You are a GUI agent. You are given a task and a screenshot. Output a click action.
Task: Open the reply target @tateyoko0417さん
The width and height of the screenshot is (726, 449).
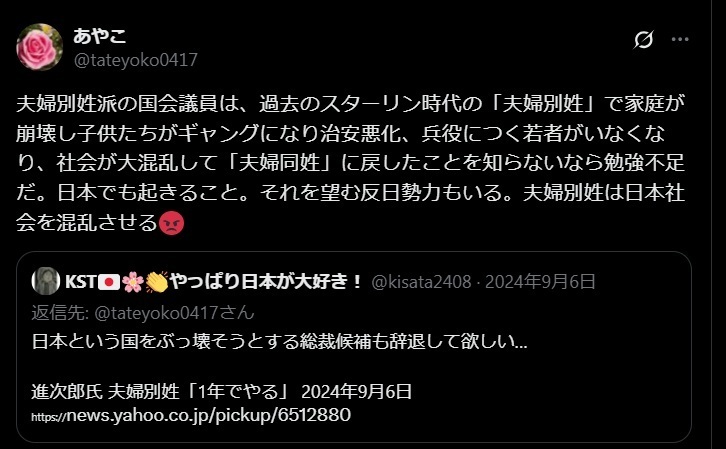click(x=174, y=313)
